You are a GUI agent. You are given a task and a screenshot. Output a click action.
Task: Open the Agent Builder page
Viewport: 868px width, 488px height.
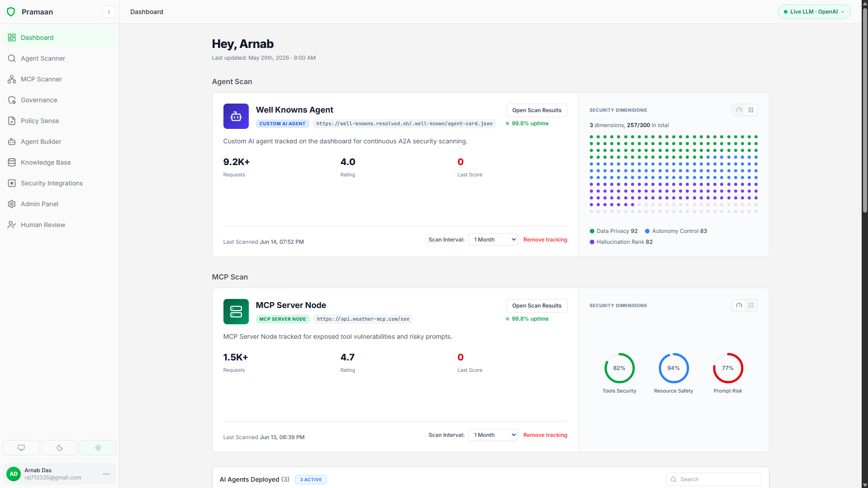pos(59,142)
